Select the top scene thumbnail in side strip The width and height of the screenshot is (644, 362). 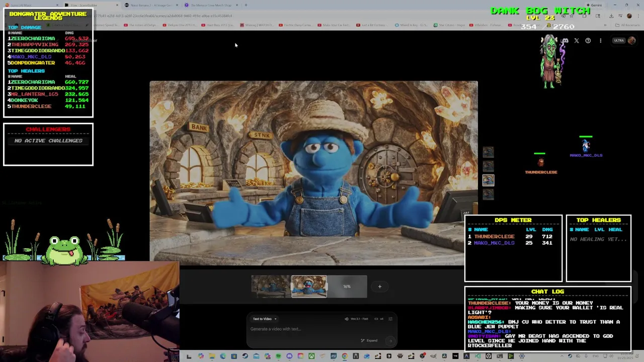488,151
